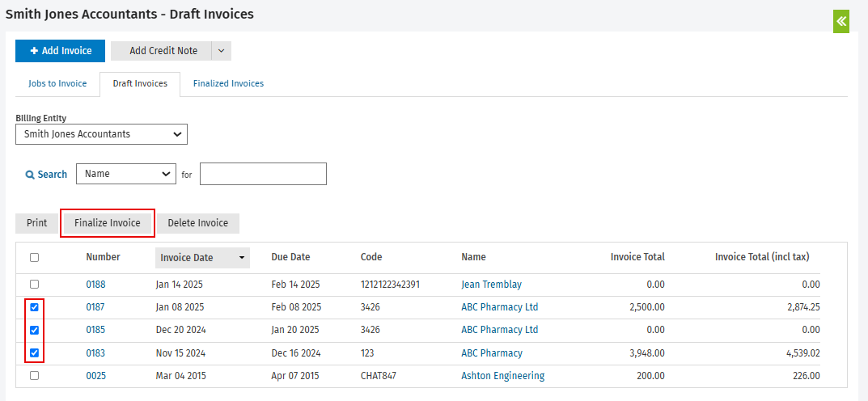Viewport: 868px width, 401px height.
Task: Collapse the panel with green double-chevron icon
Action: 840,22
